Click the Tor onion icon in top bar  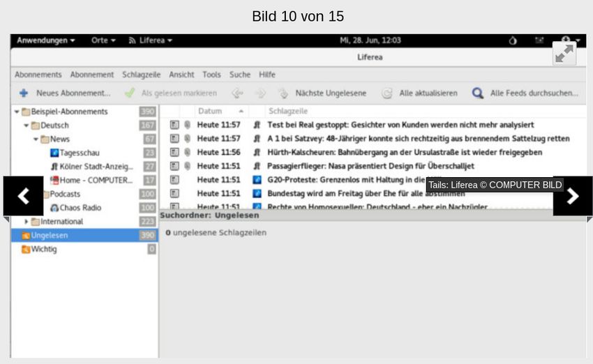pos(513,40)
